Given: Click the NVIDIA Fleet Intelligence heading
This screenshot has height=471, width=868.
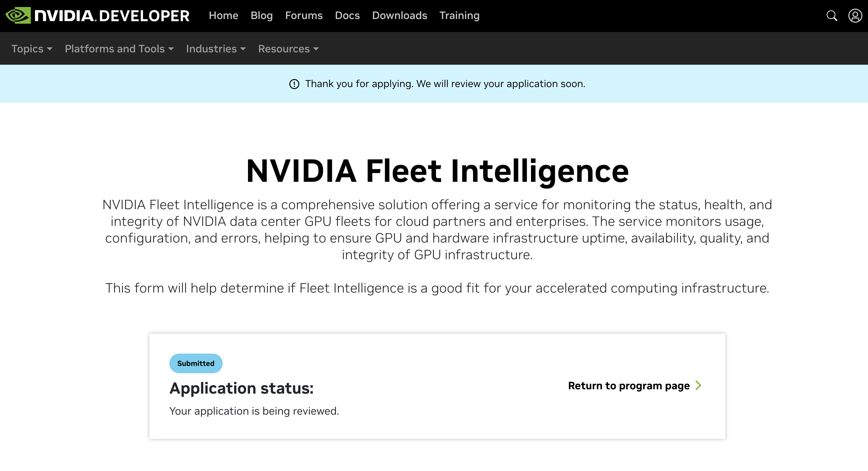Looking at the screenshot, I should point(437,171).
